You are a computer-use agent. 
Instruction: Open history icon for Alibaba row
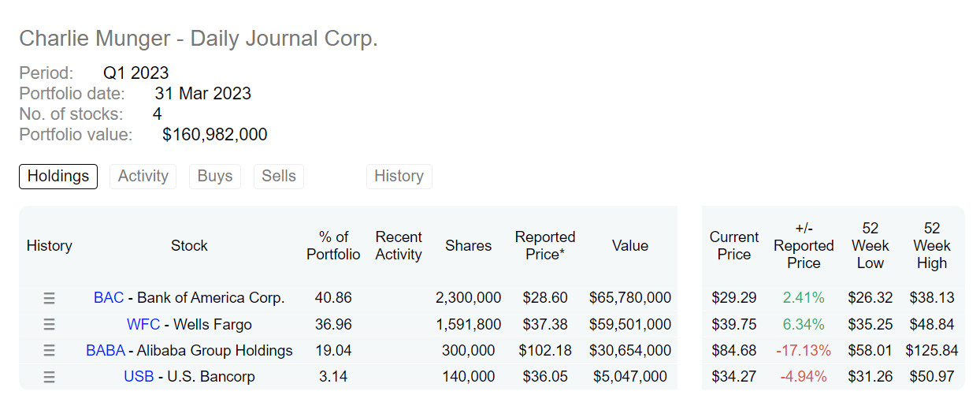pyautogui.click(x=49, y=351)
